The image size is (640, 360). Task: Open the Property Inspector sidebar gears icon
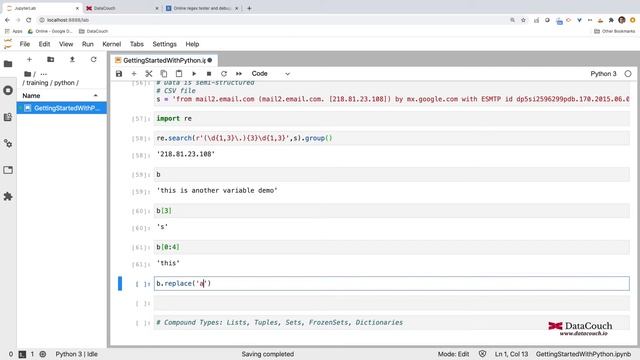click(x=8, y=144)
